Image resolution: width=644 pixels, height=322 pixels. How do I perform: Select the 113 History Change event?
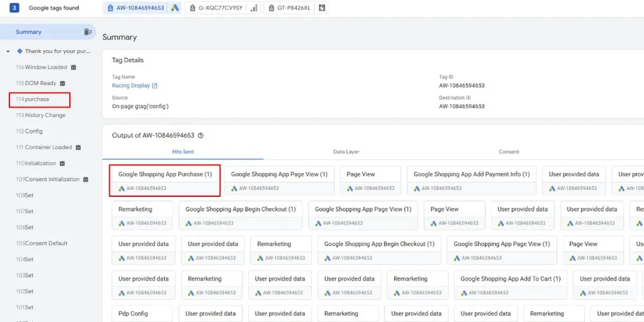(40, 116)
